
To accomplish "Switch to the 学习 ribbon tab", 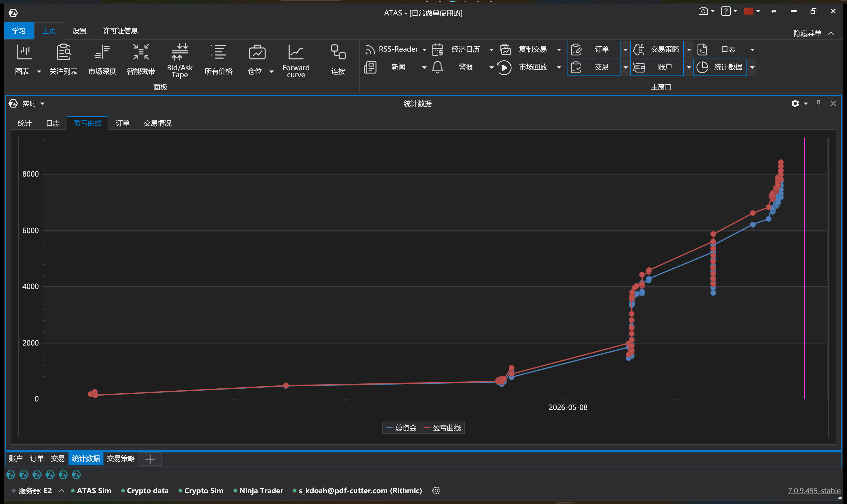I will click(19, 31).
